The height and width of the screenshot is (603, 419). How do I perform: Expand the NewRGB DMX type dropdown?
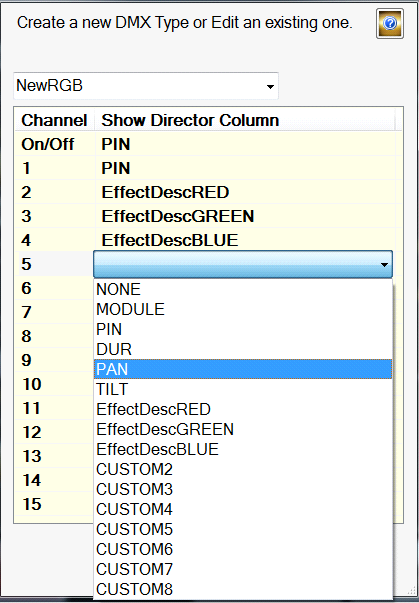coord(146,85)
